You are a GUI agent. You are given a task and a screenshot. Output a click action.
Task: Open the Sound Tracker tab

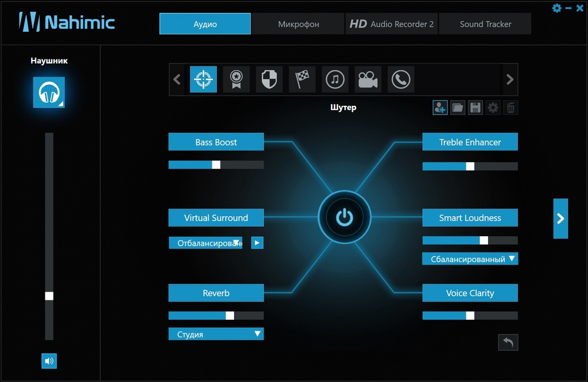click(x=485, y=24)
